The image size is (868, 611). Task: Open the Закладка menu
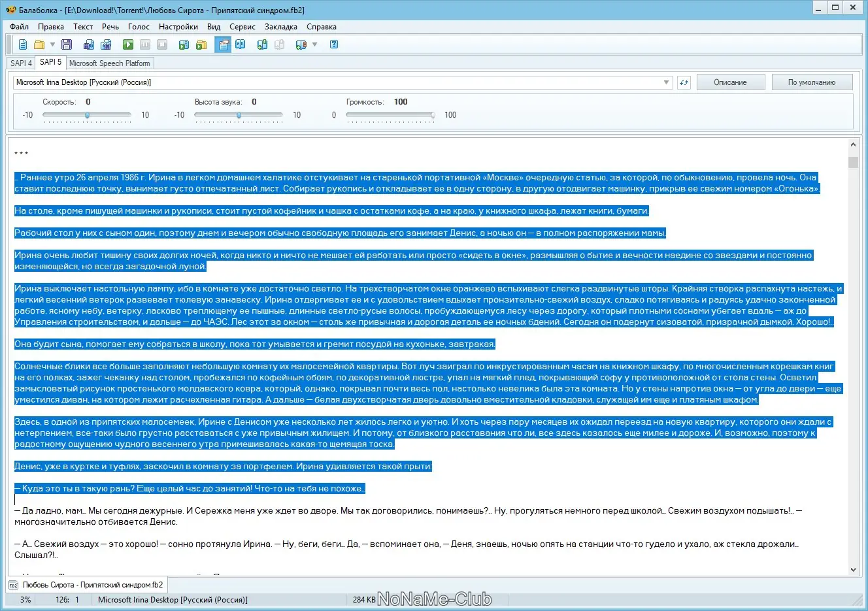point(281,27)
